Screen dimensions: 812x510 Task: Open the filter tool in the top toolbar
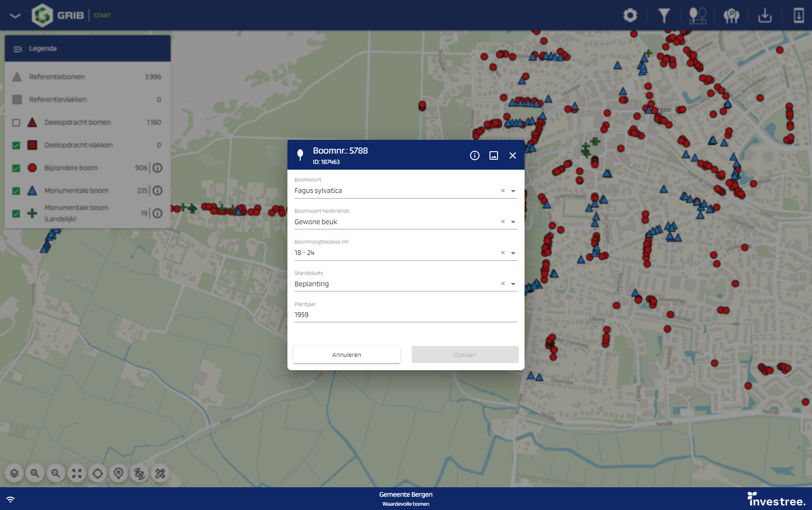click(x=665, y=15)
